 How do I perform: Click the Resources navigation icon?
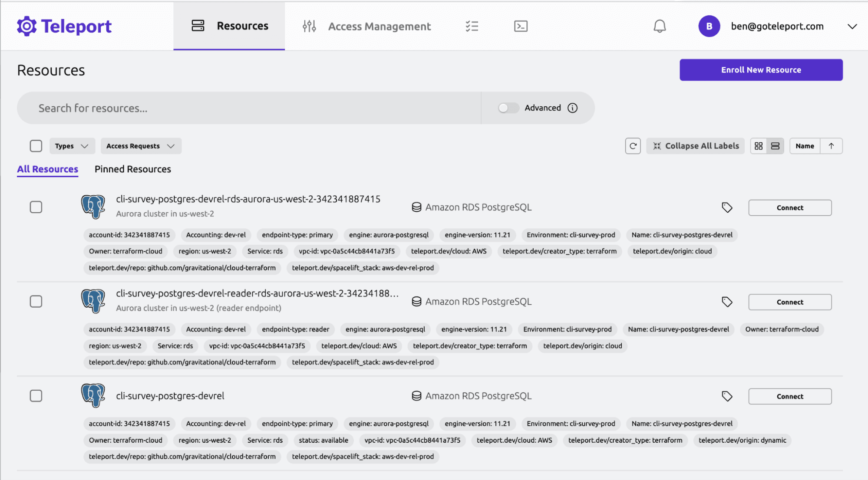pos(198,26)
